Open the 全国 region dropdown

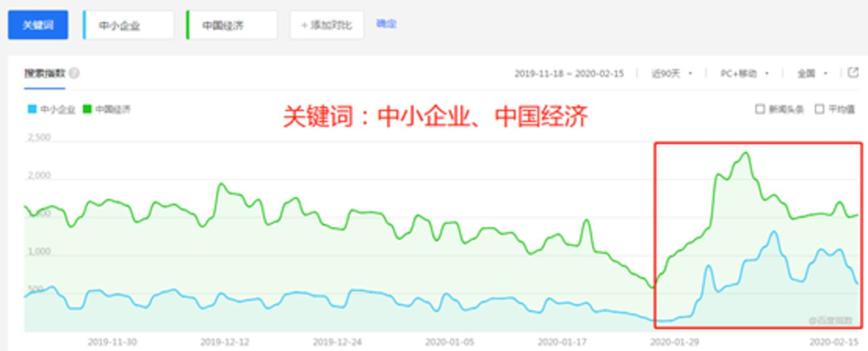pos(812,74)
